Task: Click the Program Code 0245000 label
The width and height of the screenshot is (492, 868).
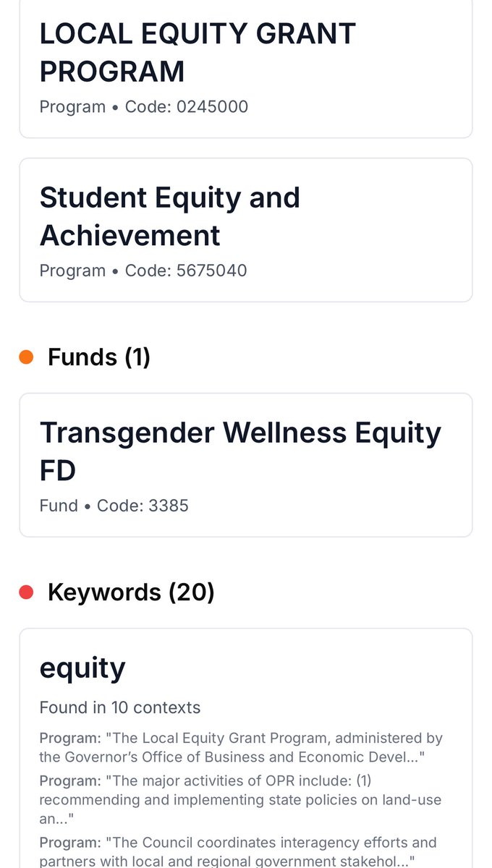Action: click(144, 107)
